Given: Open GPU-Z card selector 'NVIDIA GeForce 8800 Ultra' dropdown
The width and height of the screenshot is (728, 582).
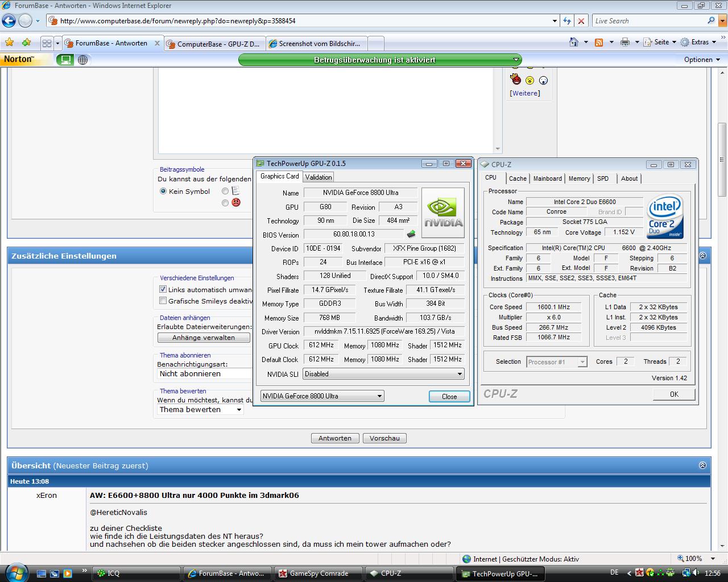Looking at the screenshot, I should 322,396.
